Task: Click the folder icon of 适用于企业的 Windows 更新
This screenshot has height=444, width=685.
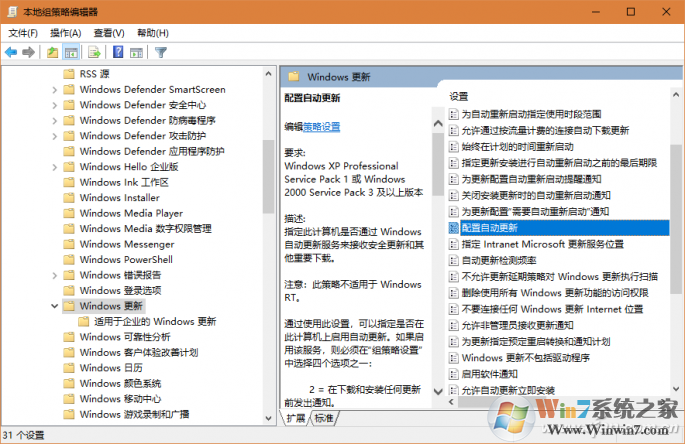Action: (x=83, y=322)
